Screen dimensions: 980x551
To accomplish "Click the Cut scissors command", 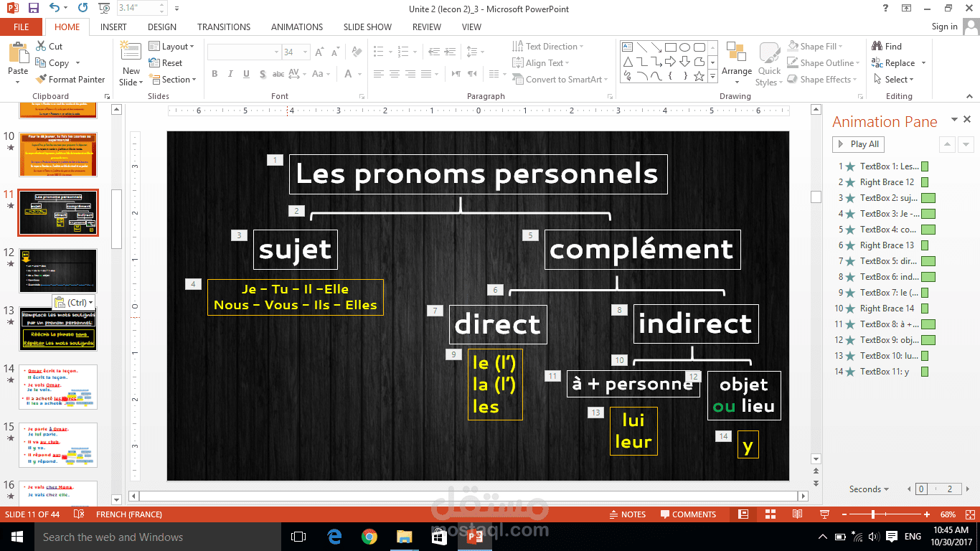I will (49, 46).
